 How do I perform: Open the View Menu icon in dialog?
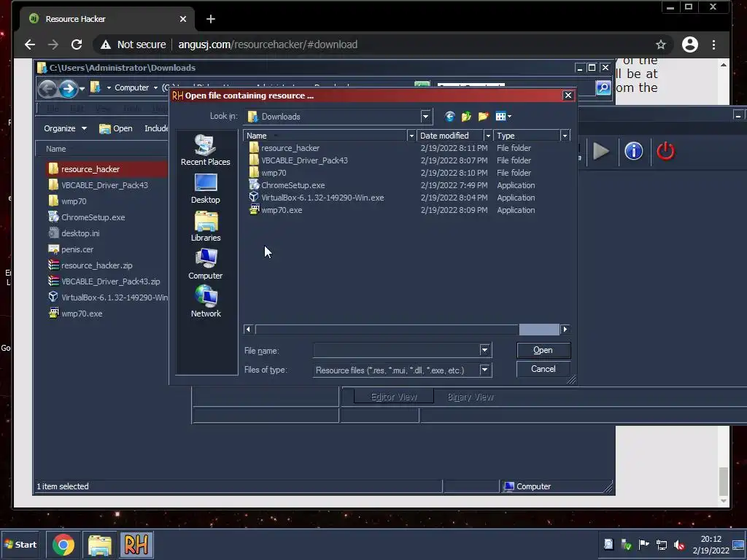(503, 116)
